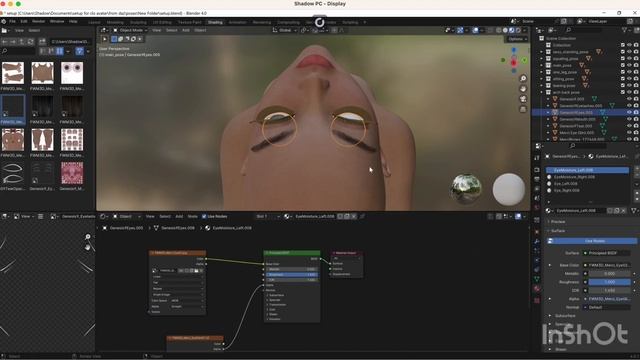Open the Node menu in node editor

(193, 216)
